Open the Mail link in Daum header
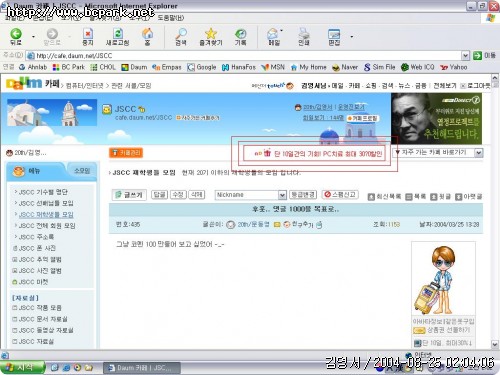The height and width of the screenshot is (375, 500). click(x=338, y=86)
